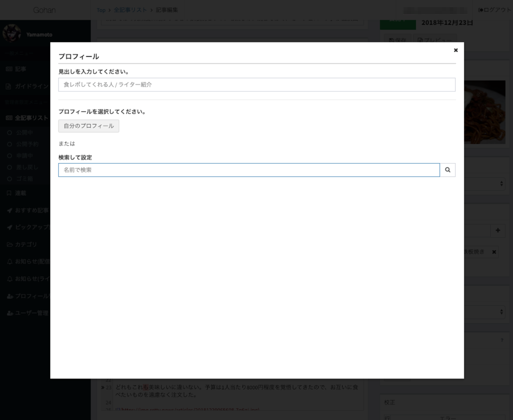This screenshot has width=513, height=420.
Task: Click the Gohan logo
Action: (x=44, y=10)
